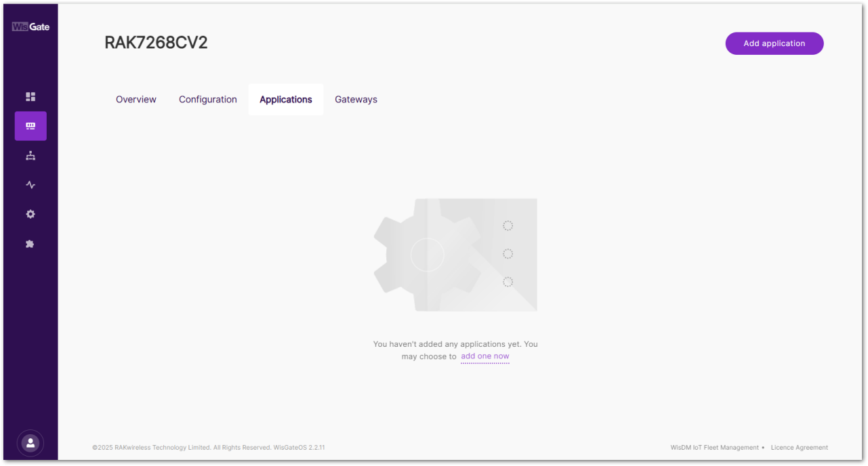Viewport: 868px width, 466px height.
Task: Select the highlighted gateways sidebar icon
Action: coord(30,126)
